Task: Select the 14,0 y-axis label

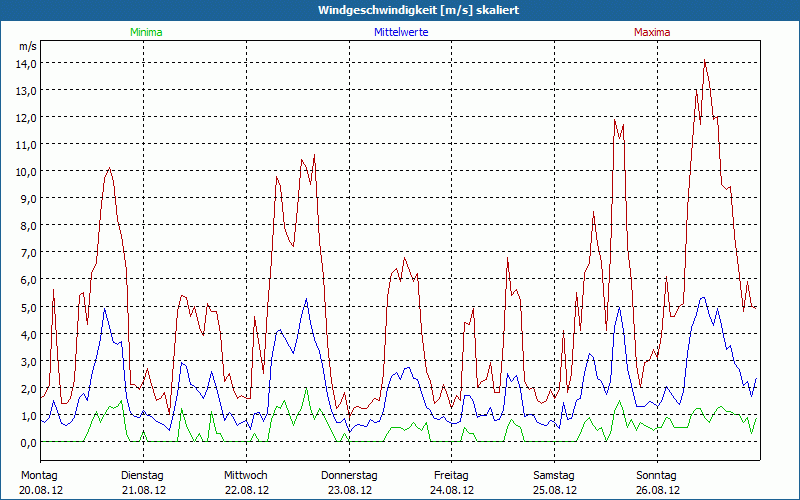Action: pyautogui.click(x=25, y=63)
